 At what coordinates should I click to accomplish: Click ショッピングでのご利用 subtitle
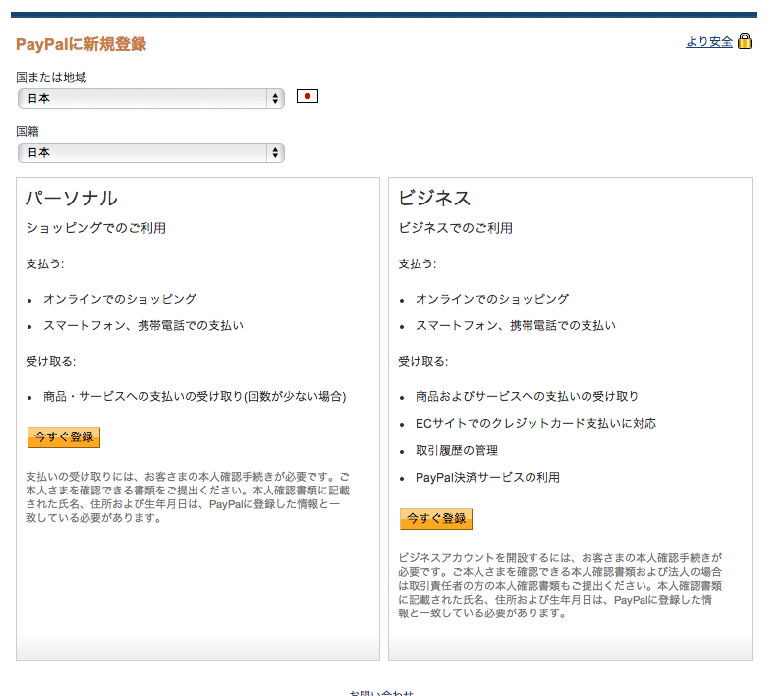[x=96, y=228]
